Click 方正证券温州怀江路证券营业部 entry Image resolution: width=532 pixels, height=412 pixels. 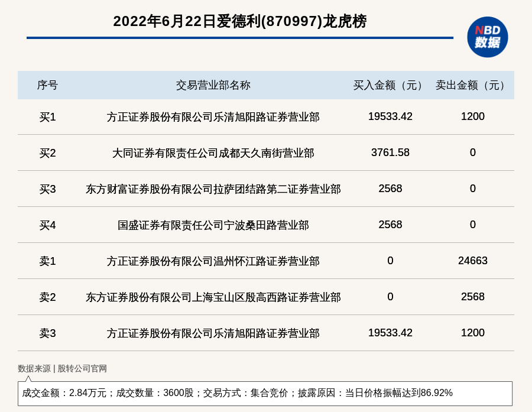pos(213,261)
